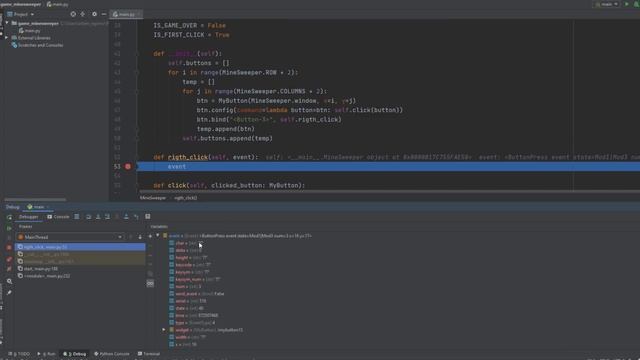Image resolution: width=640 pixels, height=360 pixels.
Task: Go to next frame arrow
Action: pos(140,237)
